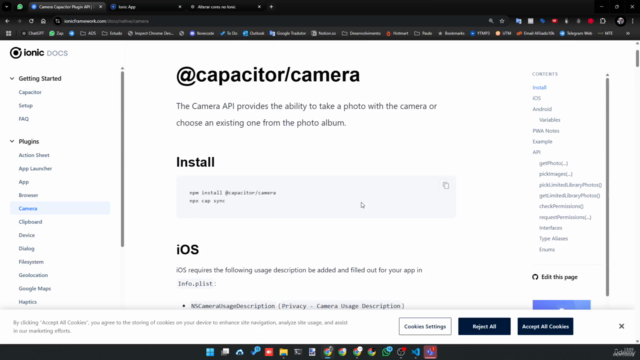
Task: Open a new browser tab
Action: tap(271, 7)
